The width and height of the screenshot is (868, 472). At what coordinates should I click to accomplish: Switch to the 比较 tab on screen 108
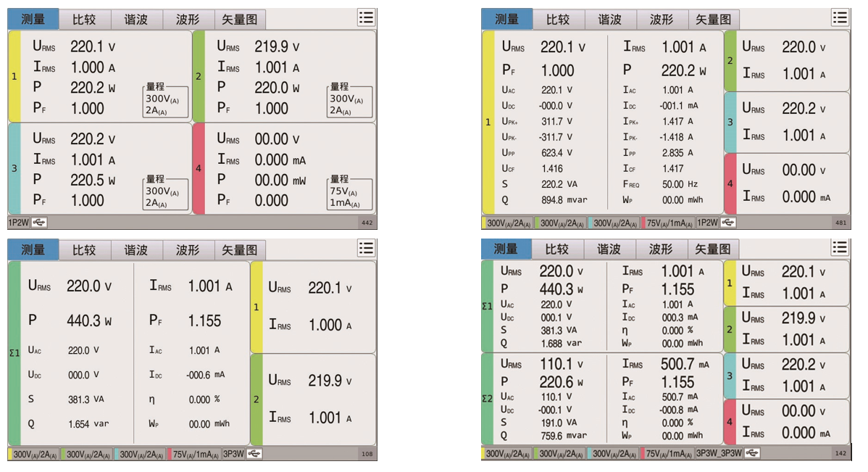click(84, 250)
